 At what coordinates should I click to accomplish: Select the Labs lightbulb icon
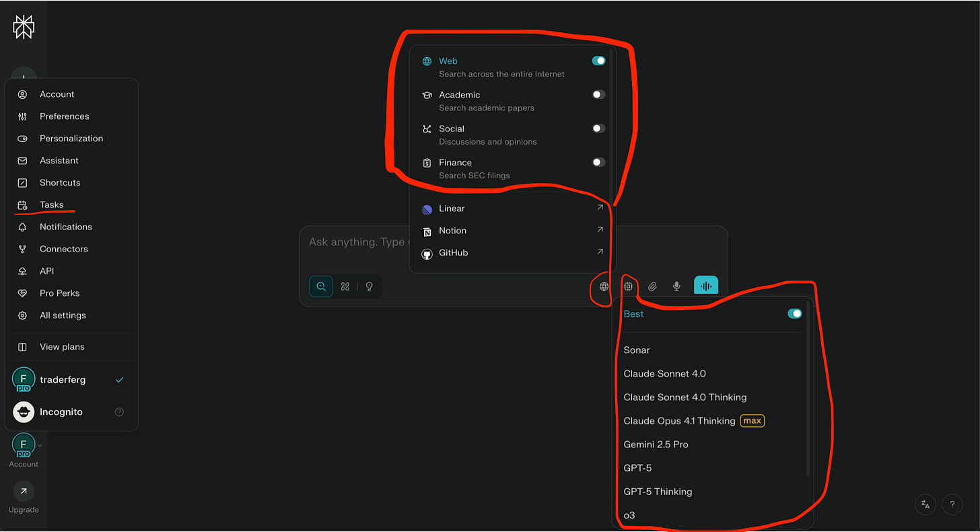point(370,287)
